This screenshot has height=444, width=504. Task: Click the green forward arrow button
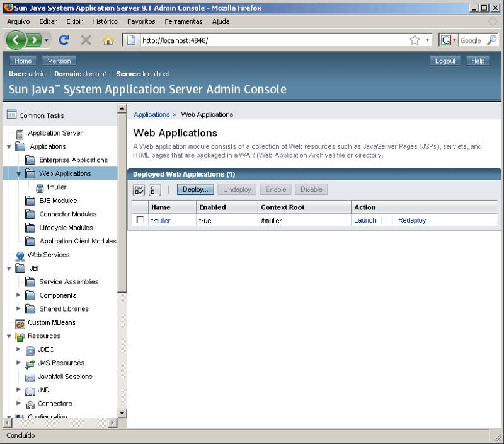coord(34,40)
